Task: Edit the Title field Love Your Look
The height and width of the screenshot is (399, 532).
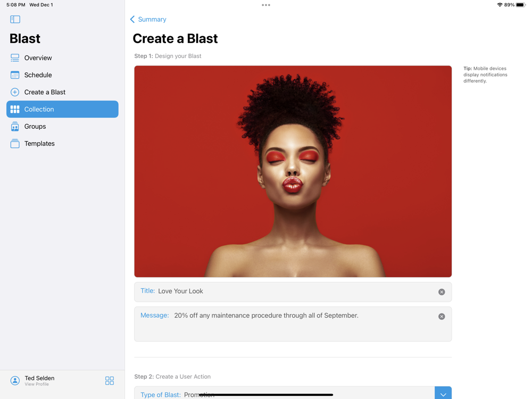Action: tap(293, 292)
